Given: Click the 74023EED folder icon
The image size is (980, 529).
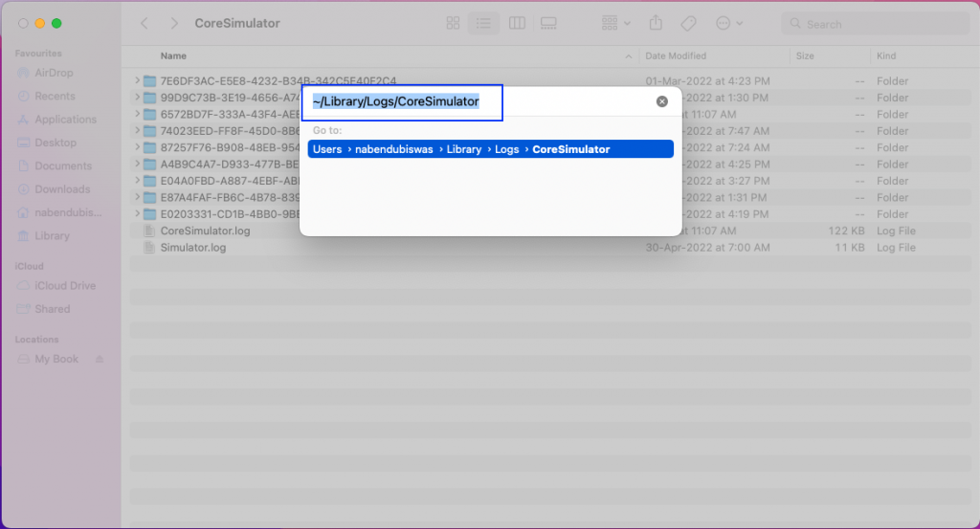Looking at the screenshot, I should click(149, 131).
